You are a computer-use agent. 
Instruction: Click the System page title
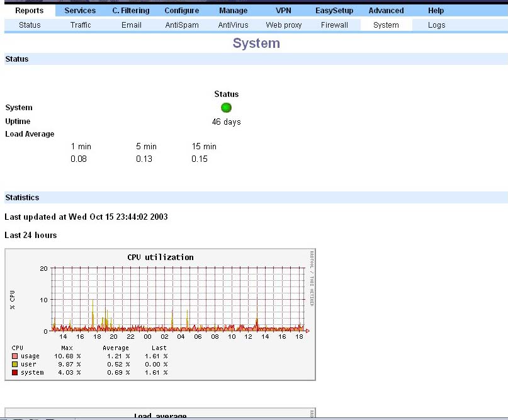click(256, 43)
